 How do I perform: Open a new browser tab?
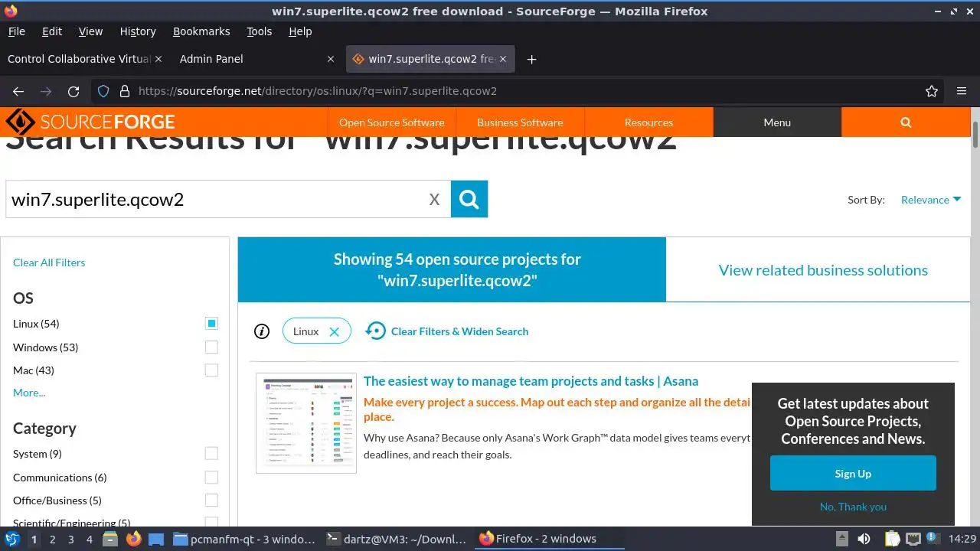tap(531, 59)
